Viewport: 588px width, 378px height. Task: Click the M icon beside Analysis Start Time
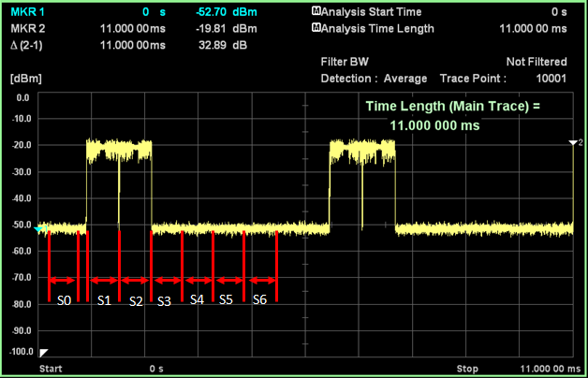[x=316, y=11]
